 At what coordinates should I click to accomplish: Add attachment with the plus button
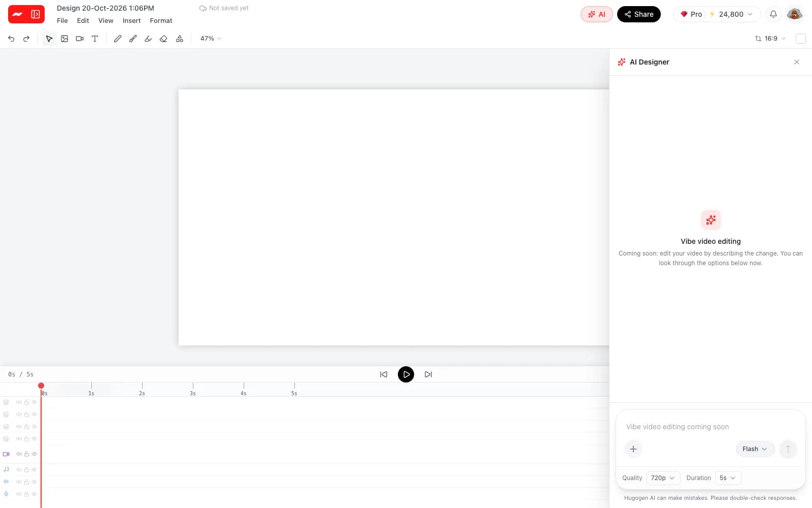pyautogui.click(x=633, y=449)
